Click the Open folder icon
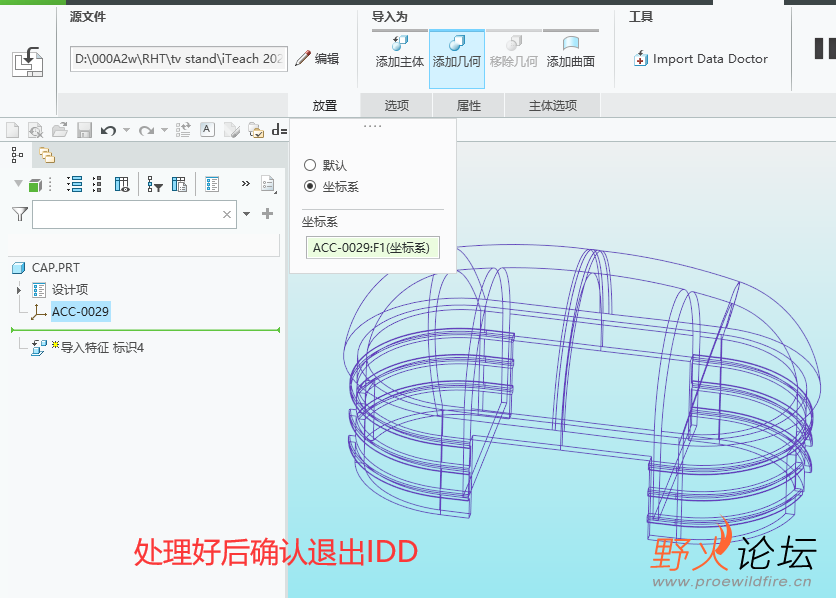The width and height of the screenshot is (836, 598). (x=60, y=130)
